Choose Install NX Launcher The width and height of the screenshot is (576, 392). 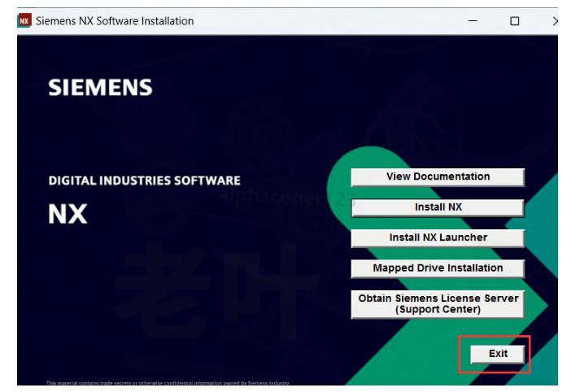[x=438, y=238]
